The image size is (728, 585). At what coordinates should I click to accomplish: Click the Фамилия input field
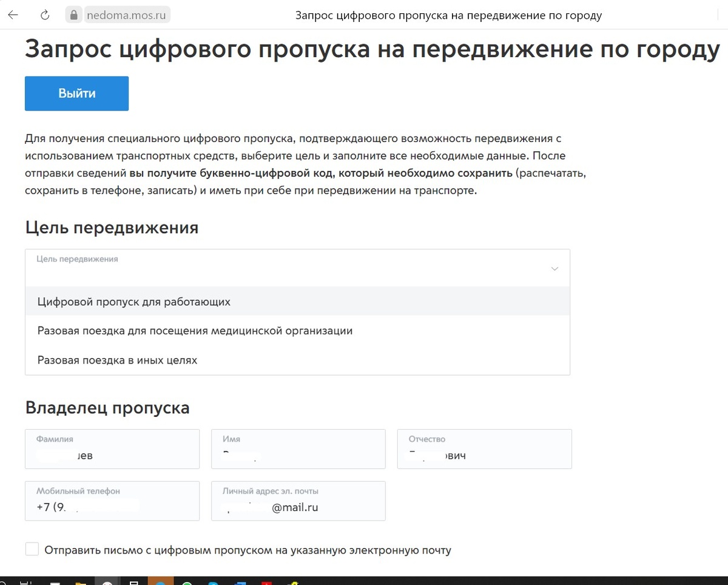pos(112,452)
